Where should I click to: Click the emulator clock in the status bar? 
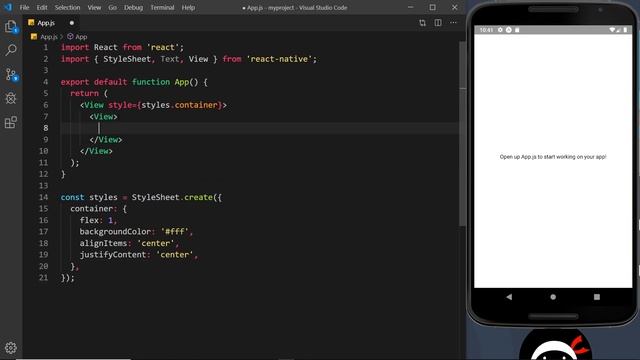tap(487, 30)
